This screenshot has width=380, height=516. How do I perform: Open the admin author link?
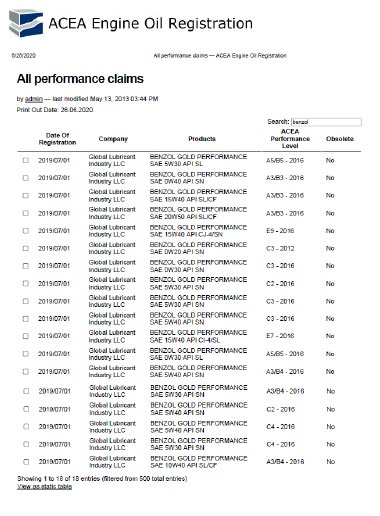click(34, 99)
